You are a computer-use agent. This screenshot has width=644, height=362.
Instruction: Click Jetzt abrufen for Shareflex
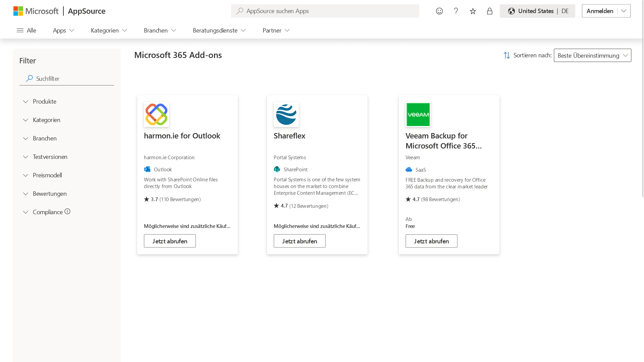[300, 241]
